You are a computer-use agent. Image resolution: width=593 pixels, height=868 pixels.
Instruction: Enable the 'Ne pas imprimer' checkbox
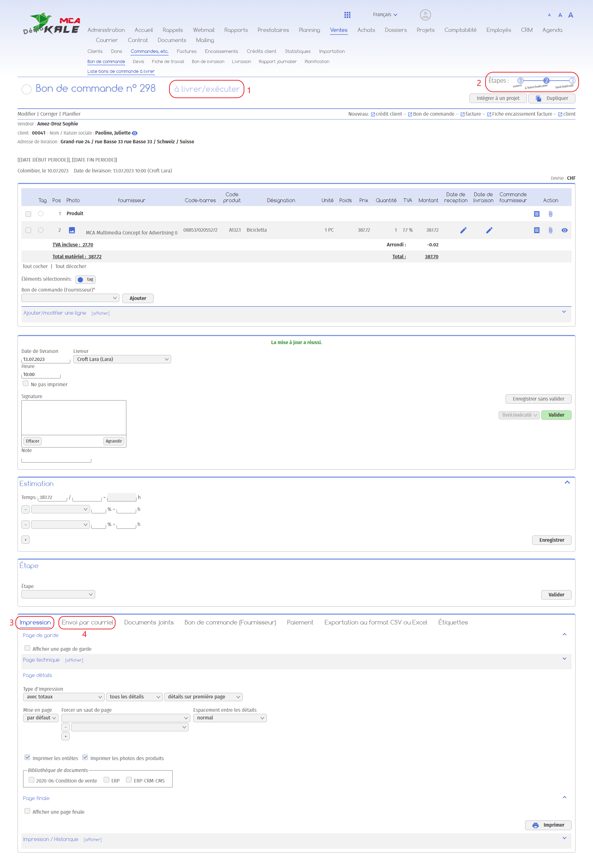pos(26,384)
